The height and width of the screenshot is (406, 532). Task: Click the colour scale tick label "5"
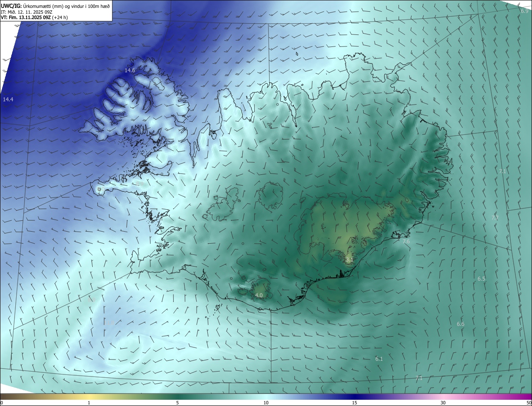point(177,403)
